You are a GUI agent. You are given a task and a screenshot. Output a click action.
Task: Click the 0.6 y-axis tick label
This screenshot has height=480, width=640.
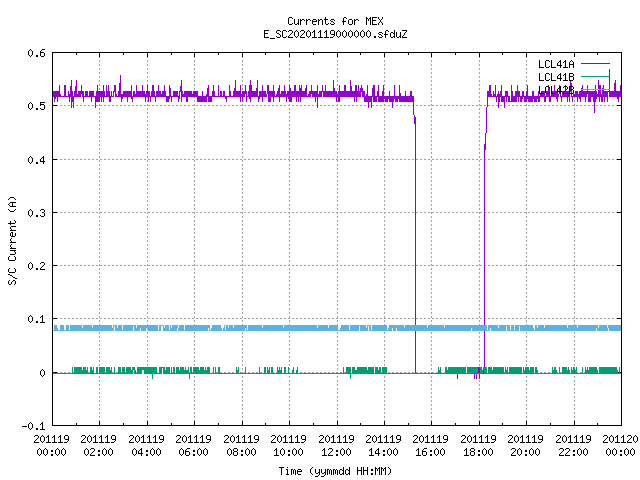(36, 53)
